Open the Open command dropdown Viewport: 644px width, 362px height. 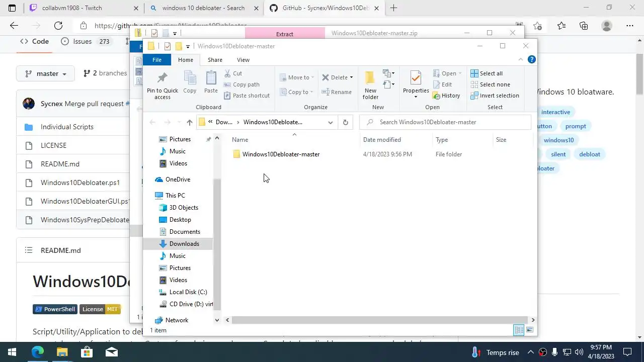460,73
